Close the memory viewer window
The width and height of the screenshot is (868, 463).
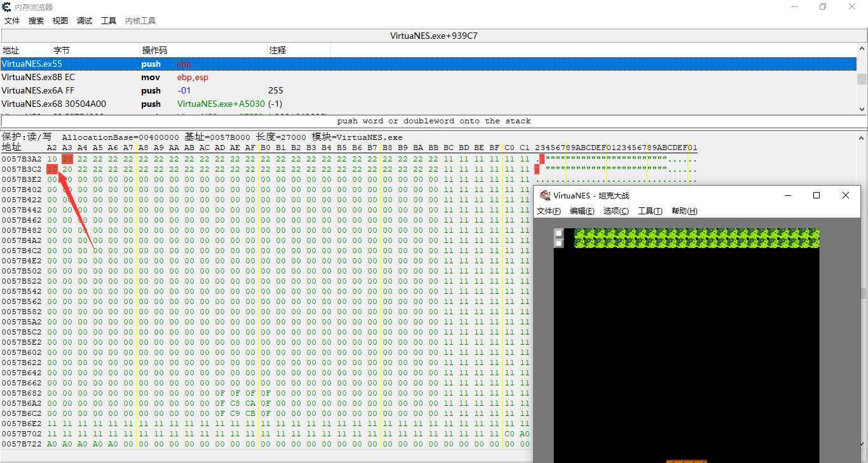click(x=852, y=7)
